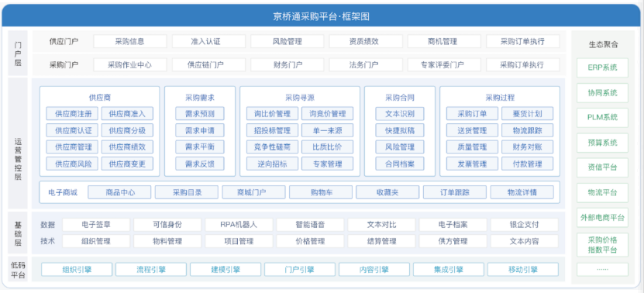The width and height of the screenshot is (644, 293).
Task: Select the 供应商风险 box
Action: pyautogui.click(x=72, y=164)
